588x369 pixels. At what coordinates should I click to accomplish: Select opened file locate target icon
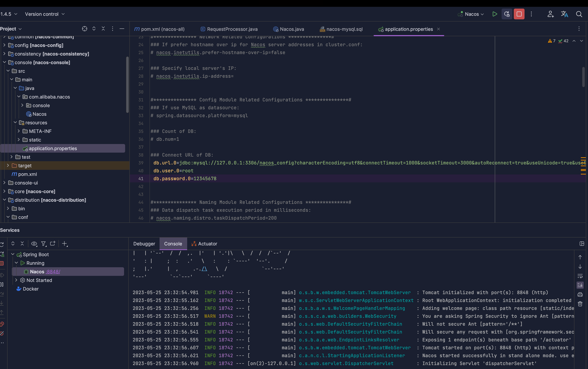click(x=84, y=29)
